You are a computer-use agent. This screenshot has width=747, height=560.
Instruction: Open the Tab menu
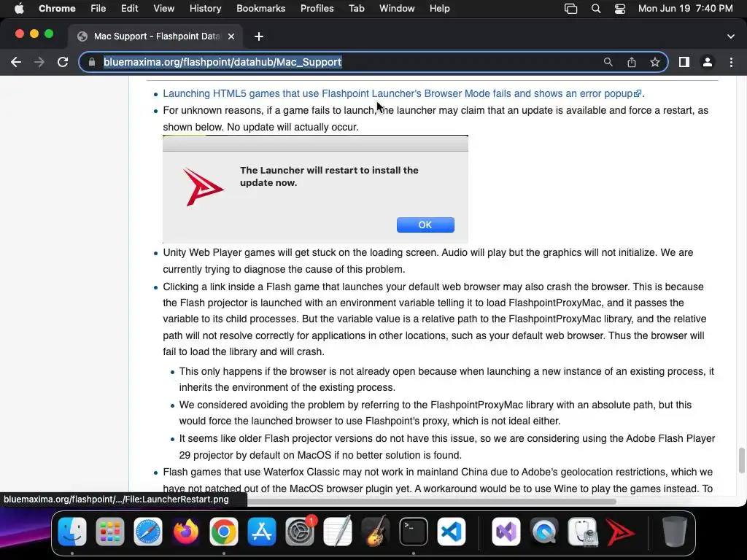(356, 9)
